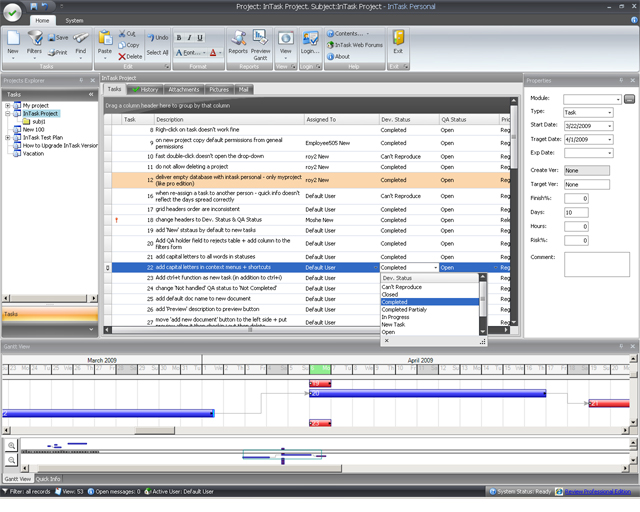Collapse the Tasks explorer header chevrons
This screenshot has width=640, height=512.
[x=91, y=94]
